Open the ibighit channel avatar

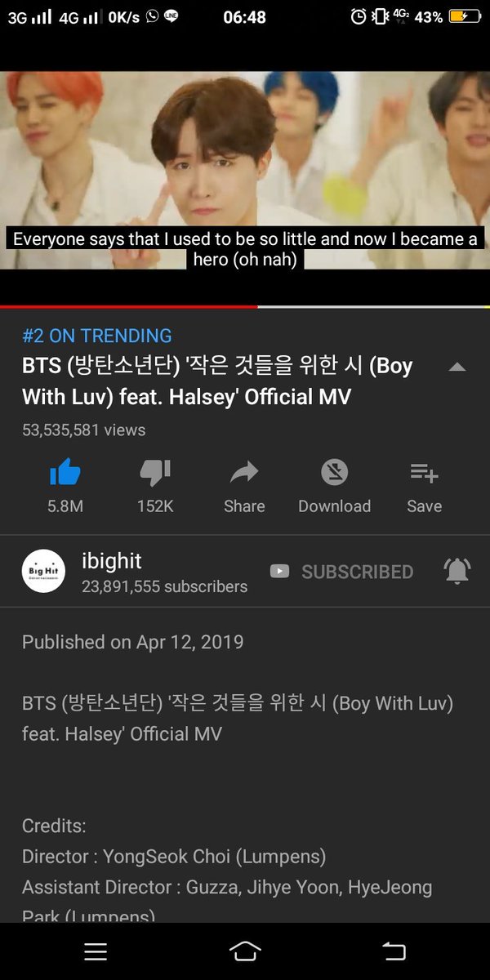(43, 571)
